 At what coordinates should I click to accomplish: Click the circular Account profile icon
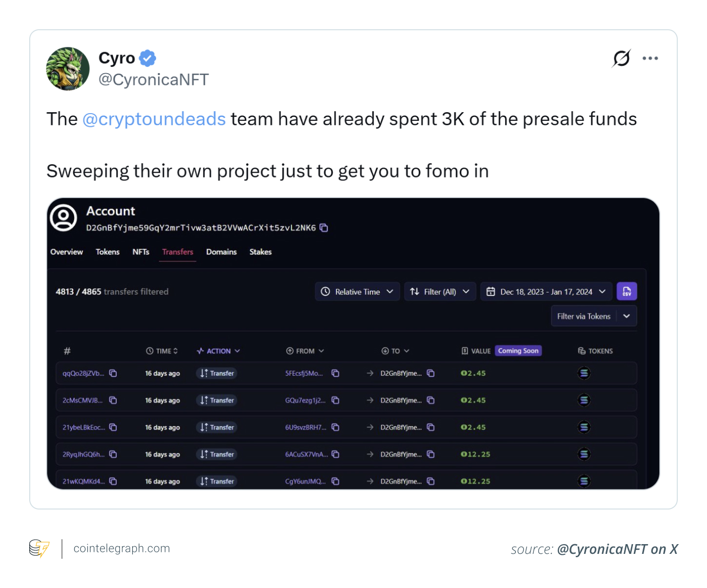pyautogui.click(x=63, y=218)
